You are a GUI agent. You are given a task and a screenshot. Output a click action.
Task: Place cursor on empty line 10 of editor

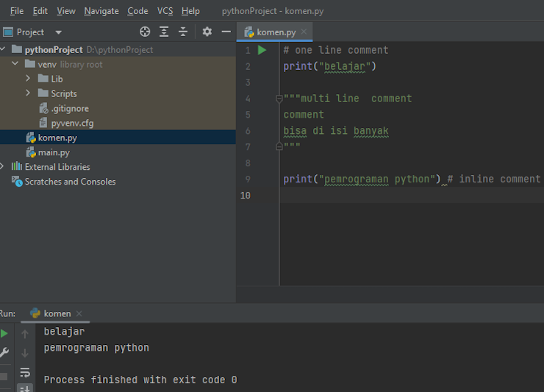pos(412,195)
